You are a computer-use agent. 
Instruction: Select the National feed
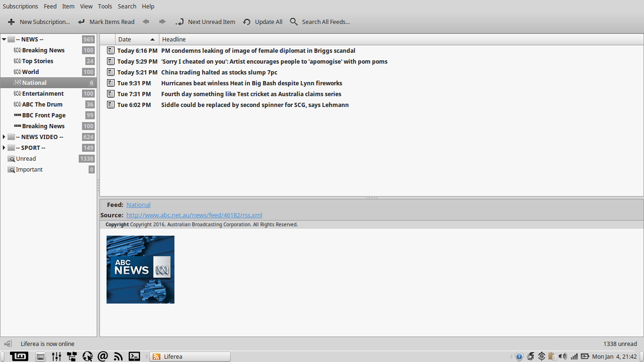48,82
